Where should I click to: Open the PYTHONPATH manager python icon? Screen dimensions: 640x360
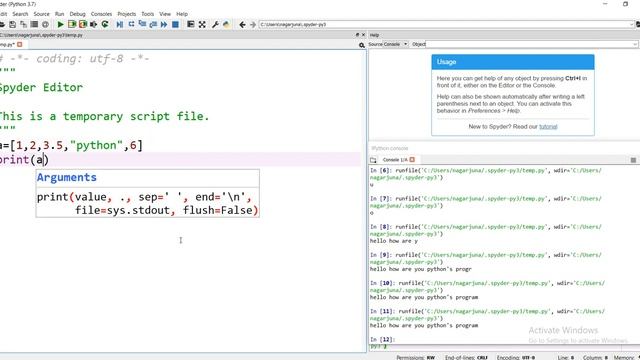(226, 24)
